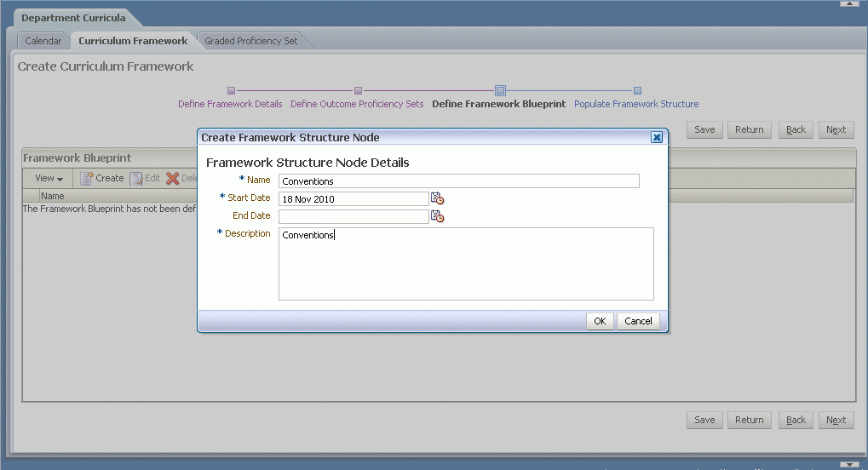Cancel the node creation dialog
The width and height of the screenshot is (868, 470).
coord(638,321)
